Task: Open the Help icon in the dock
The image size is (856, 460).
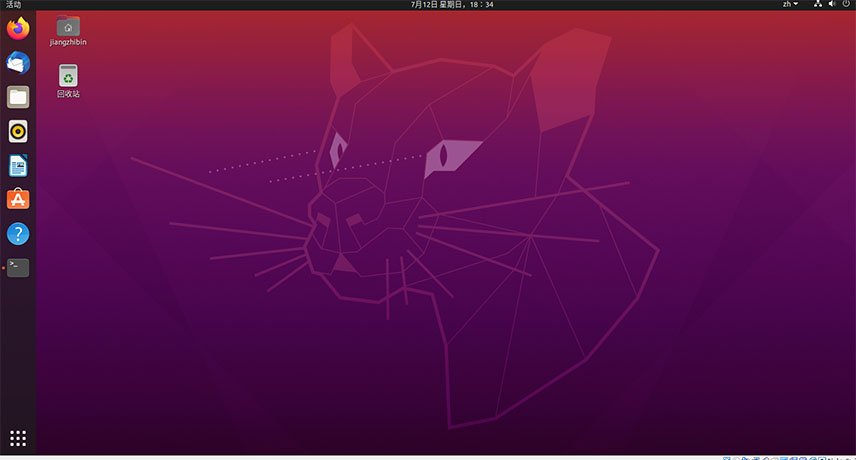Action: click(18, 234)
